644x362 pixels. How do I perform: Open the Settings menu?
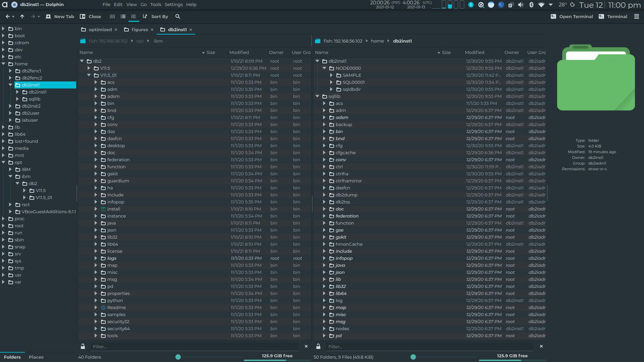coord(174,4)
